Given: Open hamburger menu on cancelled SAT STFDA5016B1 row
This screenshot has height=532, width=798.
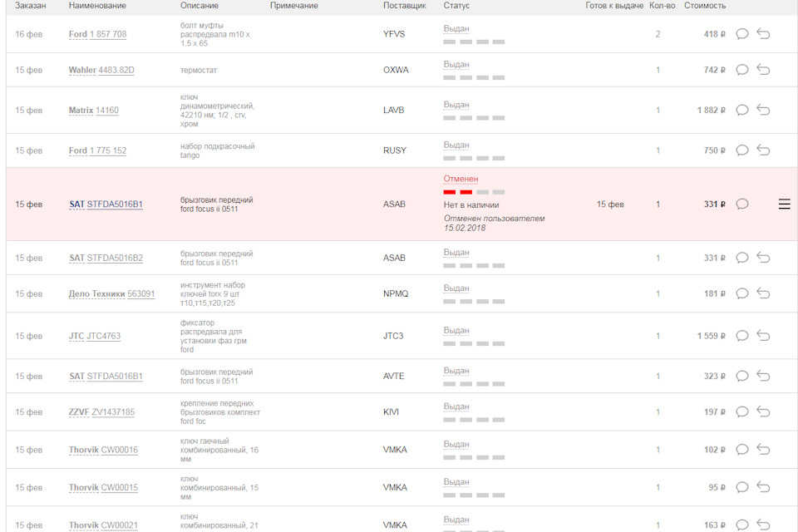Looking at the screenshot, I should [784, 204].
